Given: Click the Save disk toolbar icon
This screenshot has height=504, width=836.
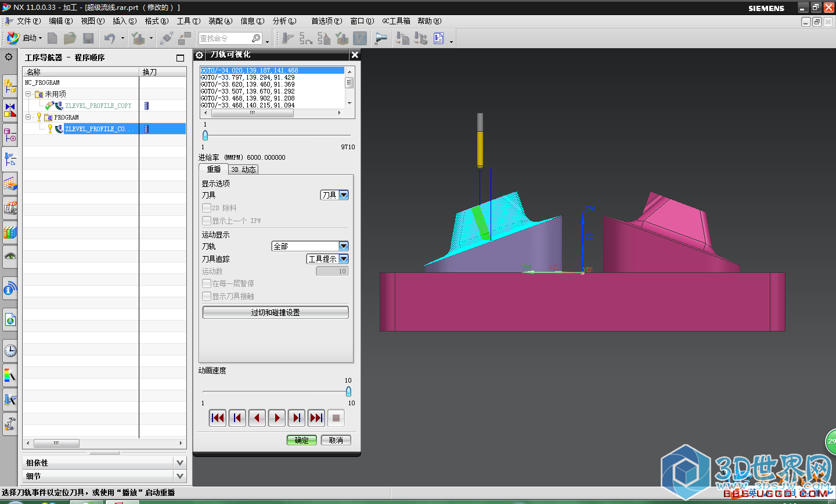Looking at the screenshot, I should (88, 38).
